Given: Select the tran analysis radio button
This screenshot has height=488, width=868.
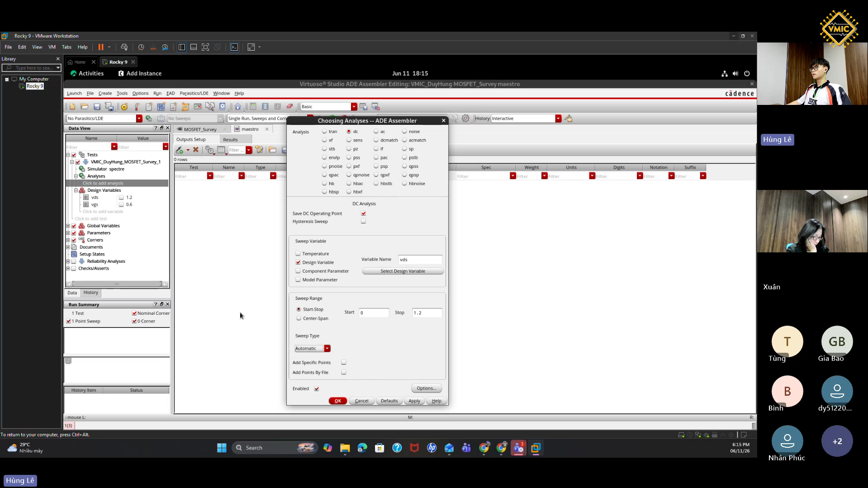Looking at the screenshot, I should click(324, 132).
